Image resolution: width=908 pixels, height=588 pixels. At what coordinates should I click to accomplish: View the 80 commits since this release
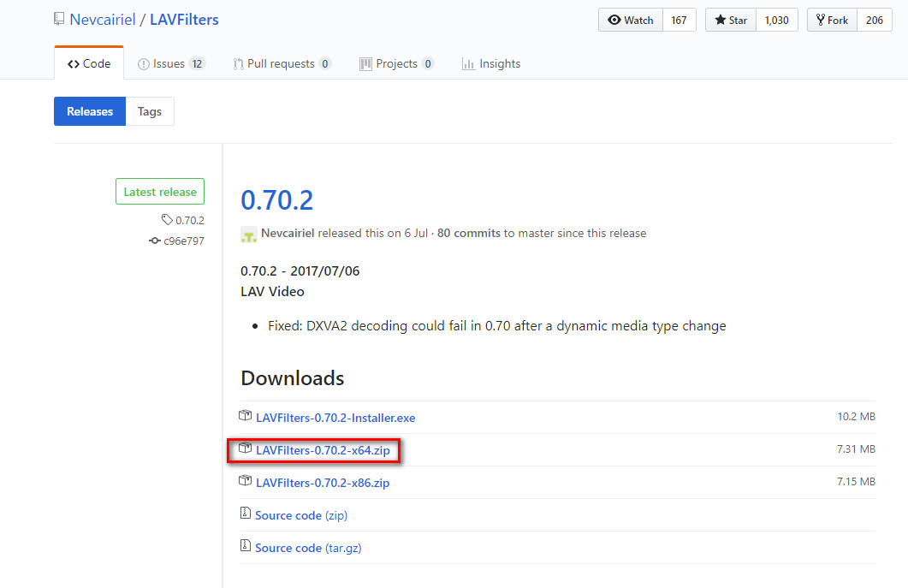[468, 233]
